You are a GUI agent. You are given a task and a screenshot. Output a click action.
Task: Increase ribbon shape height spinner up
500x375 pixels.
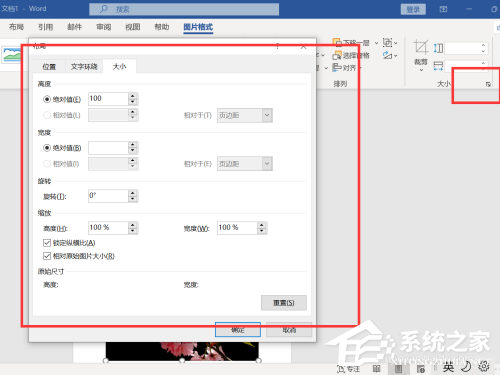click(x=483, y=45)
